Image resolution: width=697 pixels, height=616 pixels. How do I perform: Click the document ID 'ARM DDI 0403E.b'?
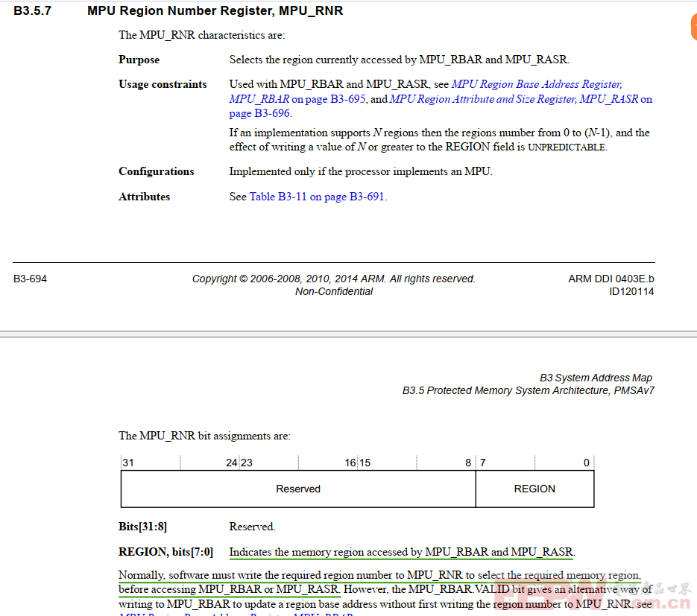(611, 279)
